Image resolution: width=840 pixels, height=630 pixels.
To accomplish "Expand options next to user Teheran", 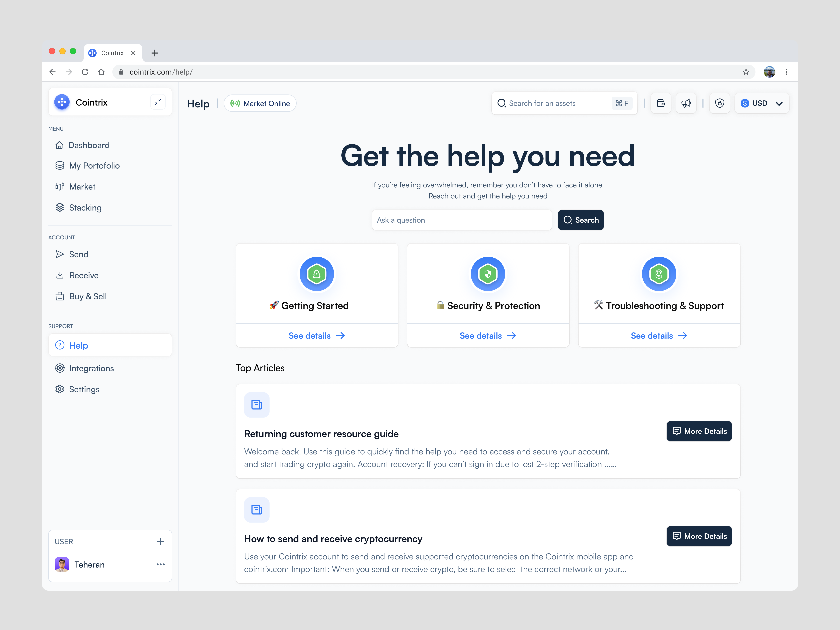I will pos(161,564).
